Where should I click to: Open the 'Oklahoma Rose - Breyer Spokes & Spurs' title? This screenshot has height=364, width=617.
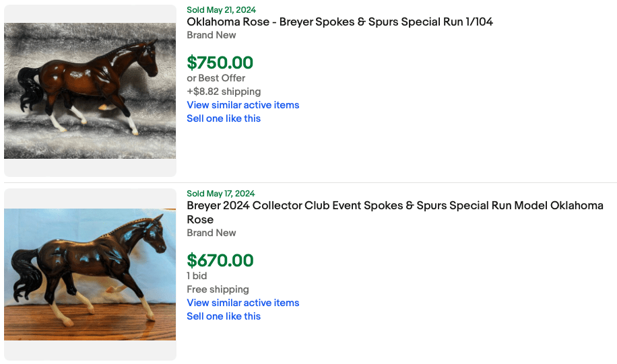[x=339, y=22]
